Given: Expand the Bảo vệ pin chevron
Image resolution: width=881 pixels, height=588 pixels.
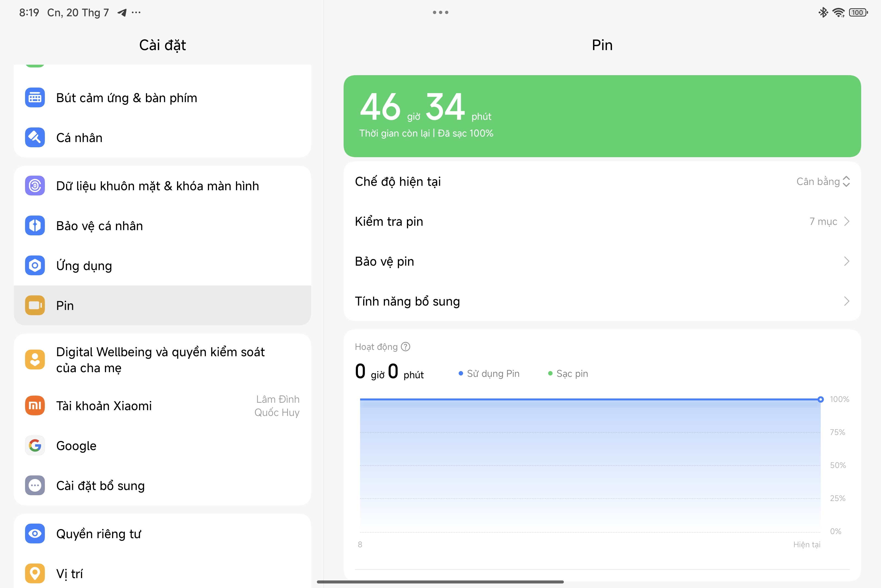Looking at the screenshot, I should tap(846, 261).
